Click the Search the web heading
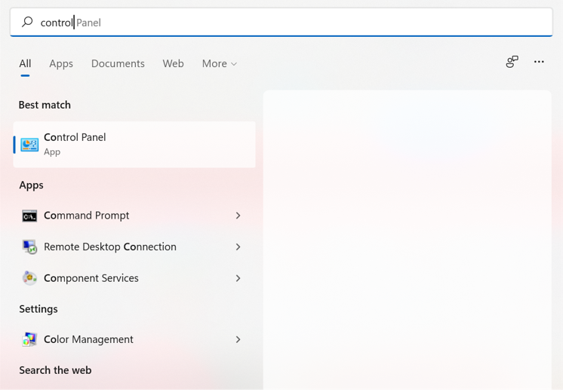 click(55, 370)
